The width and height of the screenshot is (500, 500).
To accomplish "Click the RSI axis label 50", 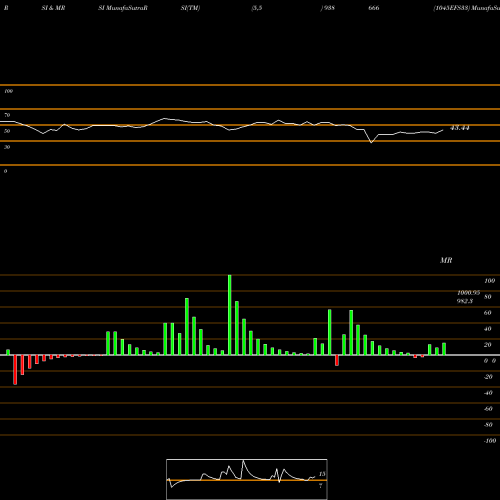I will pyautogui.click(x=7, y=131).
